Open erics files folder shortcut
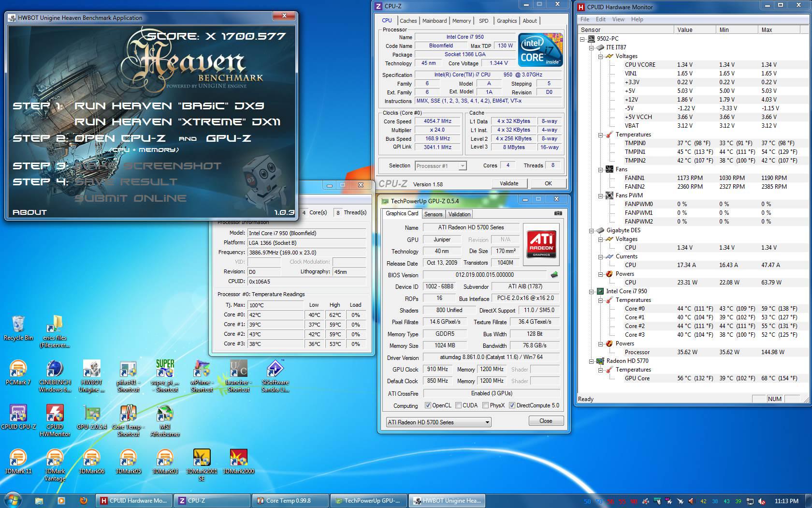 55,331
